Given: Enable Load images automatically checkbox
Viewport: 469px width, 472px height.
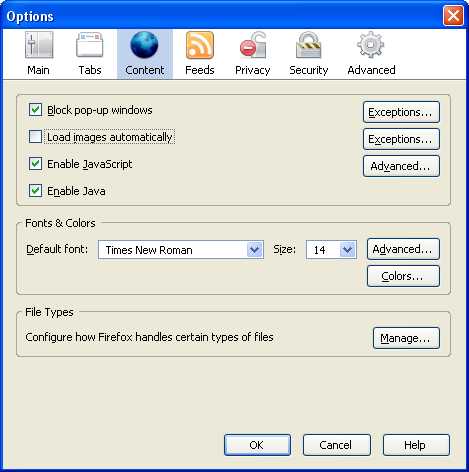Looking at the screenshot, I should click(35, 137).
